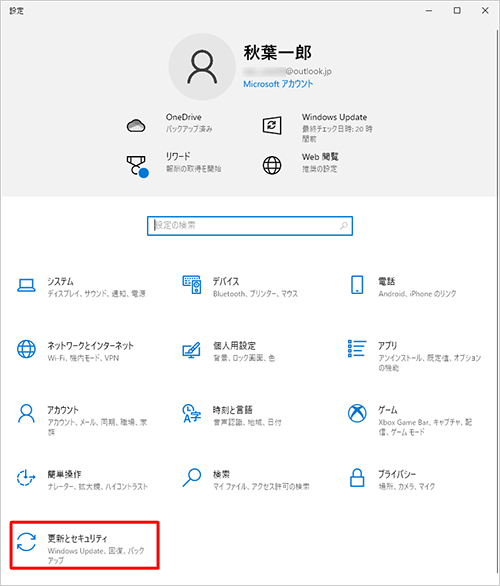This screenshot has height=586, width=500.
Task: Maximize the 設定 window
Action: click(457, 11)
